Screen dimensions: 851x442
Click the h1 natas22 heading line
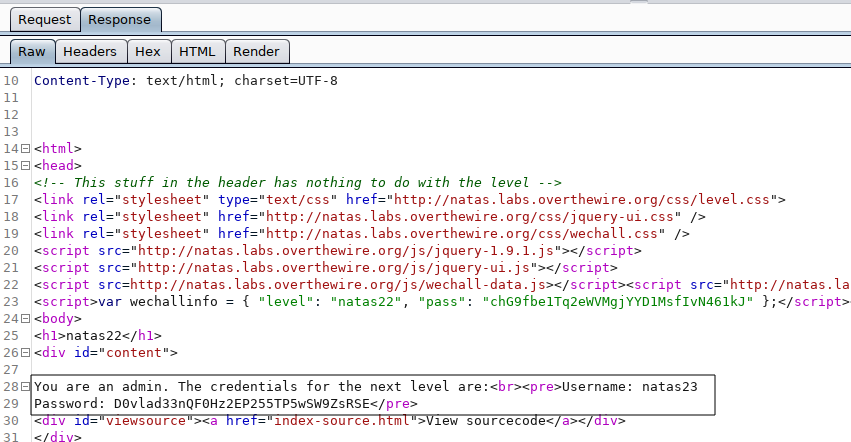pos(98,336)
